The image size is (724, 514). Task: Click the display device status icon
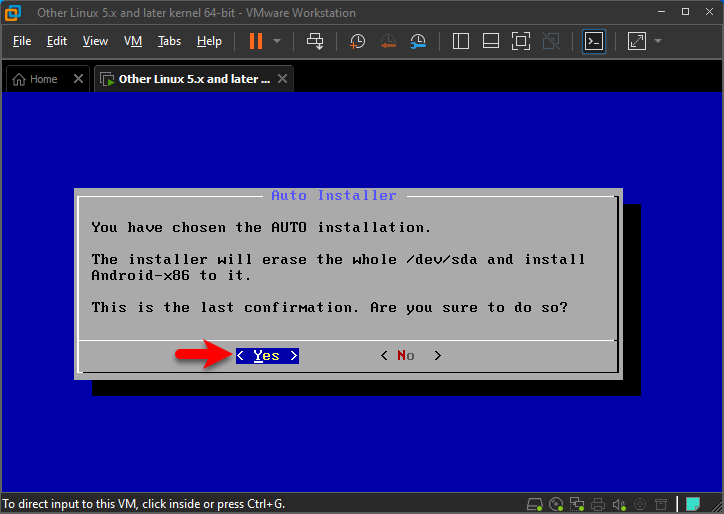click(x=661, y=504)
